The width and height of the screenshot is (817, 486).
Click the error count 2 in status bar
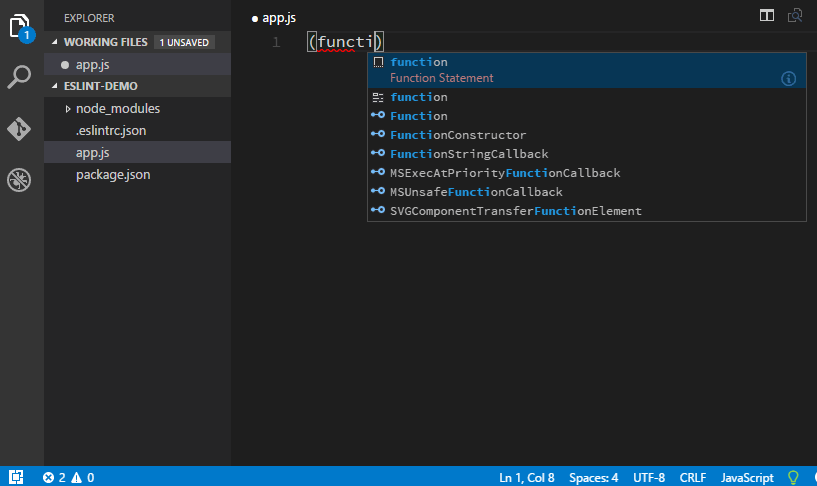click(62, 477)
